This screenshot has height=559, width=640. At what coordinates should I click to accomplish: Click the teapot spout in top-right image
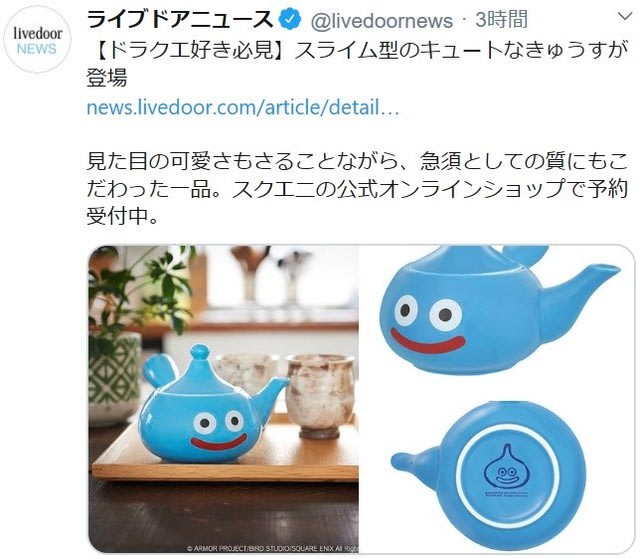tap(580, 298)
